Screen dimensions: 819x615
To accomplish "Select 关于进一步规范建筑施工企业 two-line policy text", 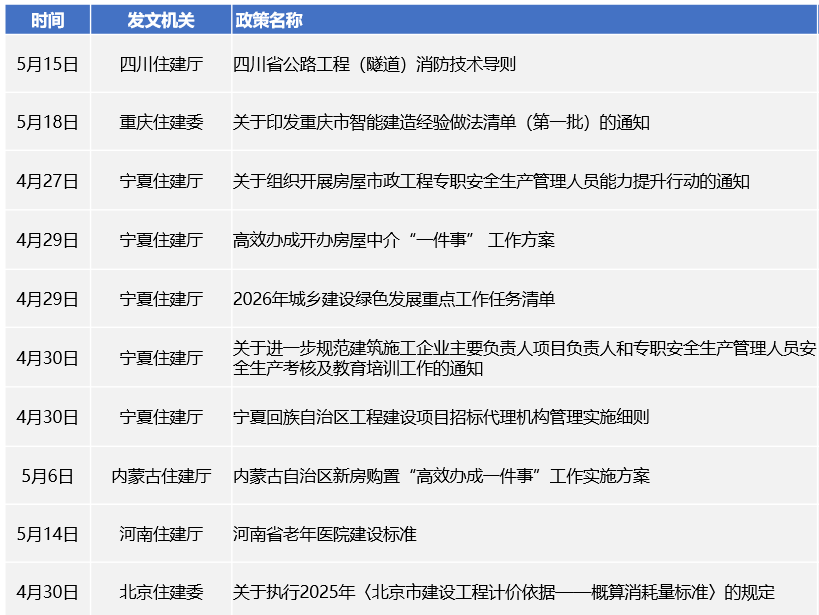I will tap(524, 358).
